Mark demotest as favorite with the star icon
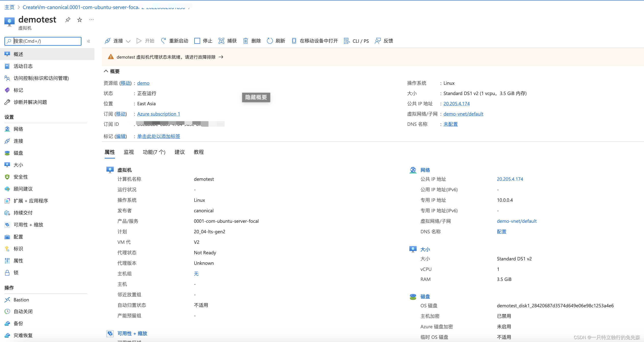Viewport: 644px width, 342px height. tap(80, 20)
